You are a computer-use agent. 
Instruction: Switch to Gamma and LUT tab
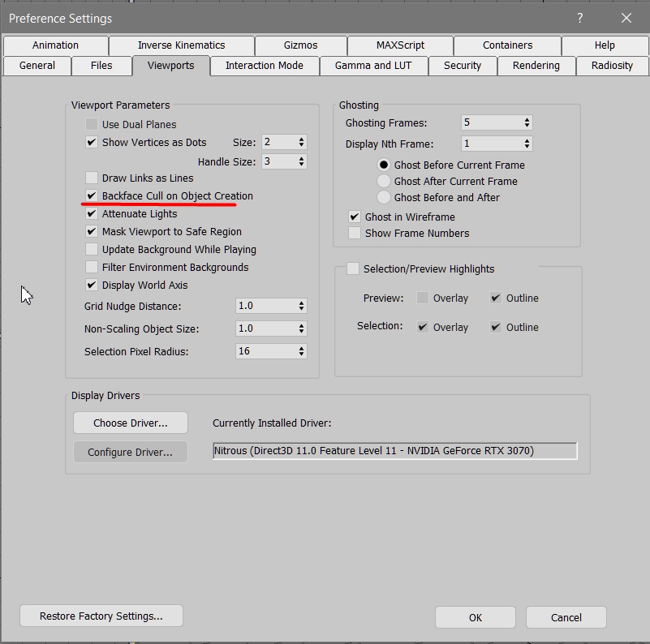[373, 66]
